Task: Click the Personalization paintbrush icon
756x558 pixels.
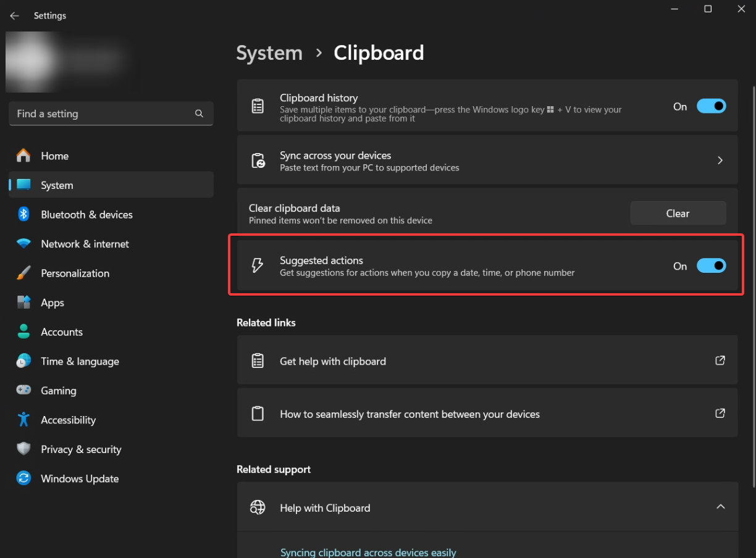Action: pyautogui.click(x=23, y=273)
